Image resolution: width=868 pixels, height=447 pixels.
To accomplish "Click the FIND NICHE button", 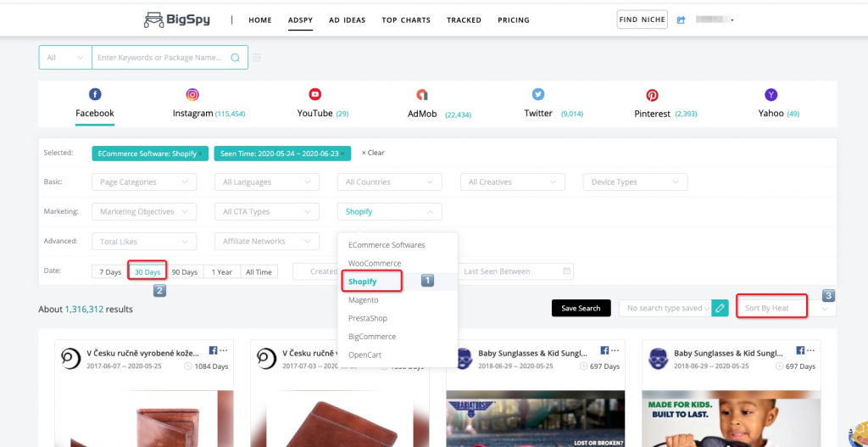I will click(x=643, y=20).
